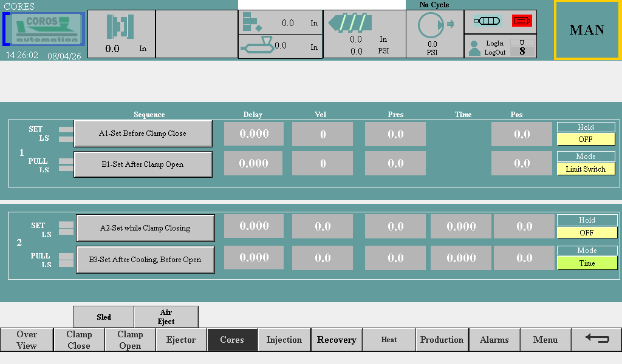Click the injection screw icon
Screen dimensions: 622x364
pos(349,23)
